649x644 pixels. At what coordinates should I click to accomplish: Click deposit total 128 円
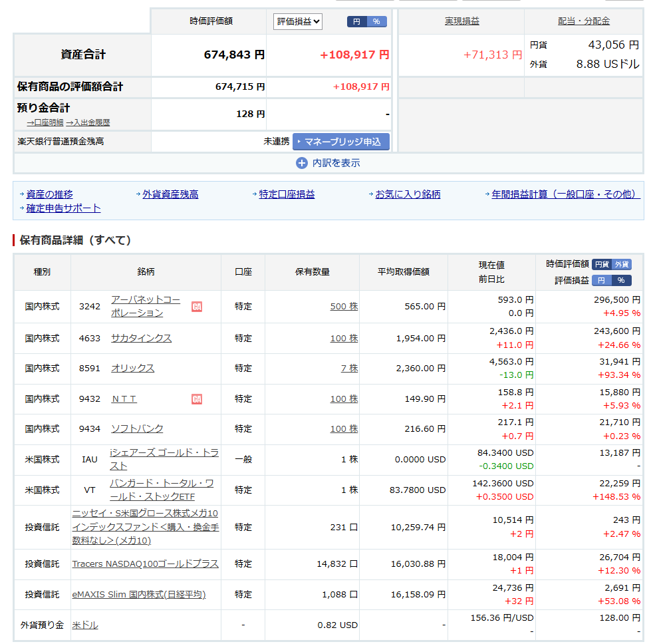tap(251, 114)
